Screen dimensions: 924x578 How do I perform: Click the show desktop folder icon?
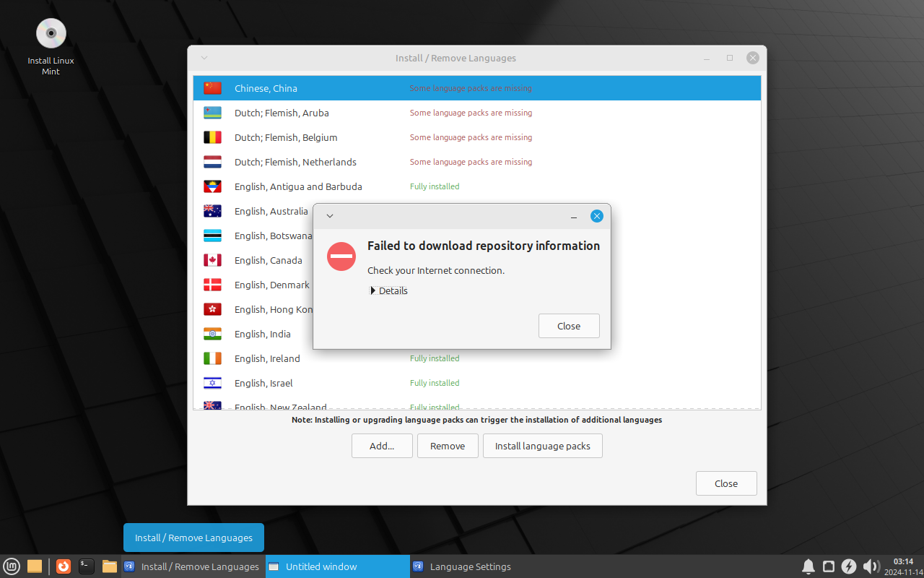(x=35, y=566)
